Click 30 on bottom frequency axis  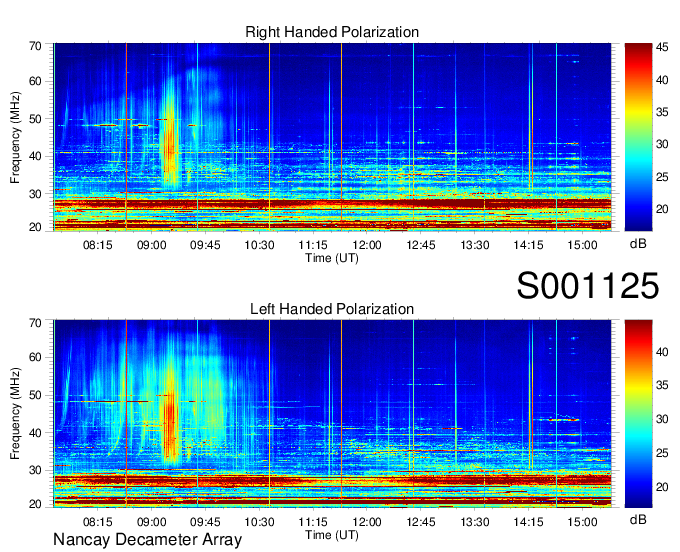click(x=35, y=470)
